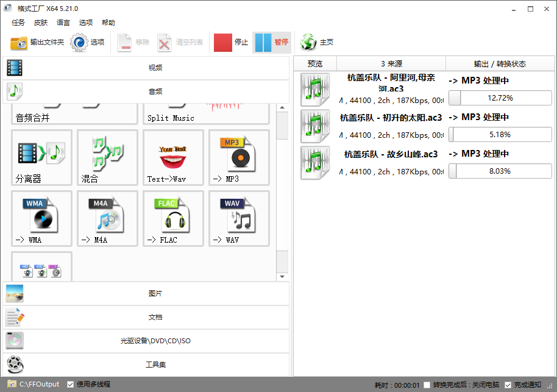
Task: Choose the 分离器 audio splitter tool
Action: point(41,157)
